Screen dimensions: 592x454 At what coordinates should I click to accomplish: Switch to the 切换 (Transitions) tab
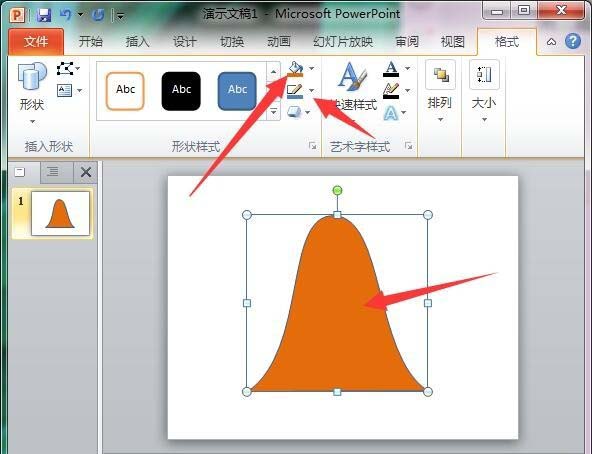tap(232, 41)
